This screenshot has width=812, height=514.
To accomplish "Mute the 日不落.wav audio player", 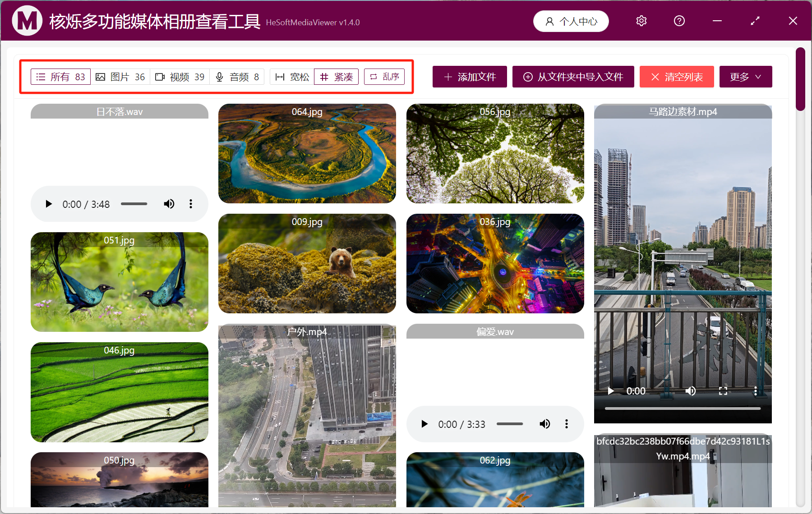I will click(x=169, y=204).
